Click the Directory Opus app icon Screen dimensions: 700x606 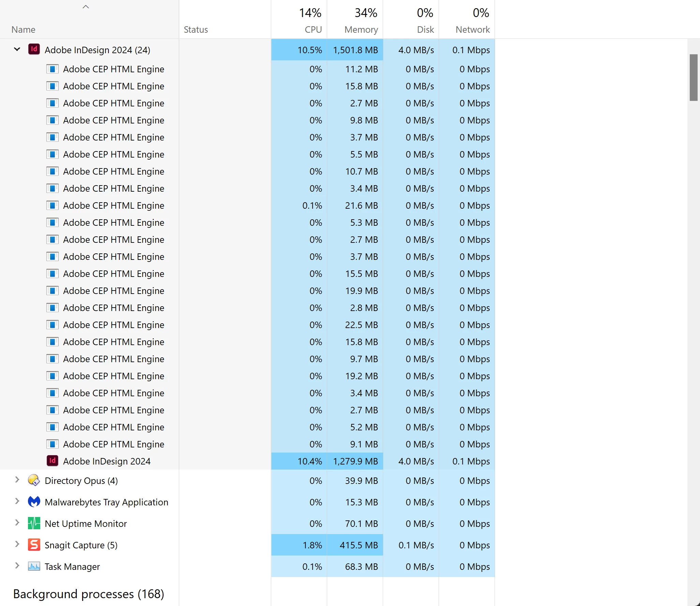click(34, 480)
